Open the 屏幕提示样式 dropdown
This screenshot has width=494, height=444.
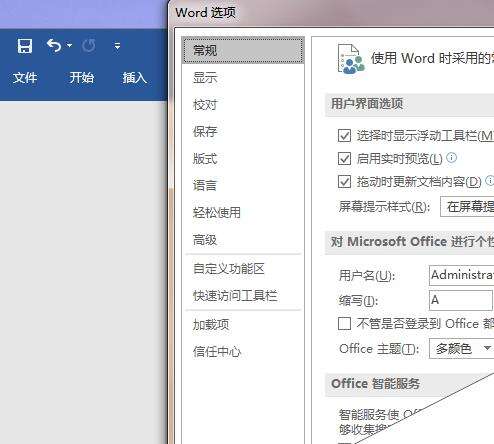point(467,207)
